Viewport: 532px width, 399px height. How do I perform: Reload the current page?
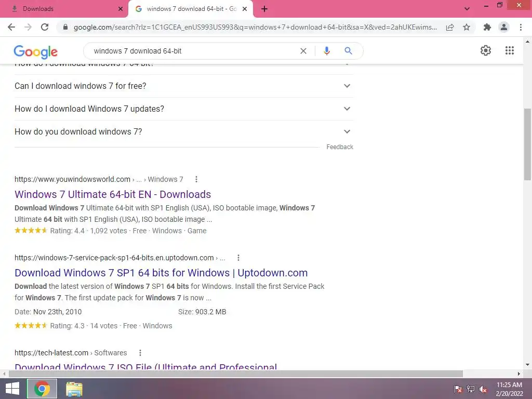point(45,27)
